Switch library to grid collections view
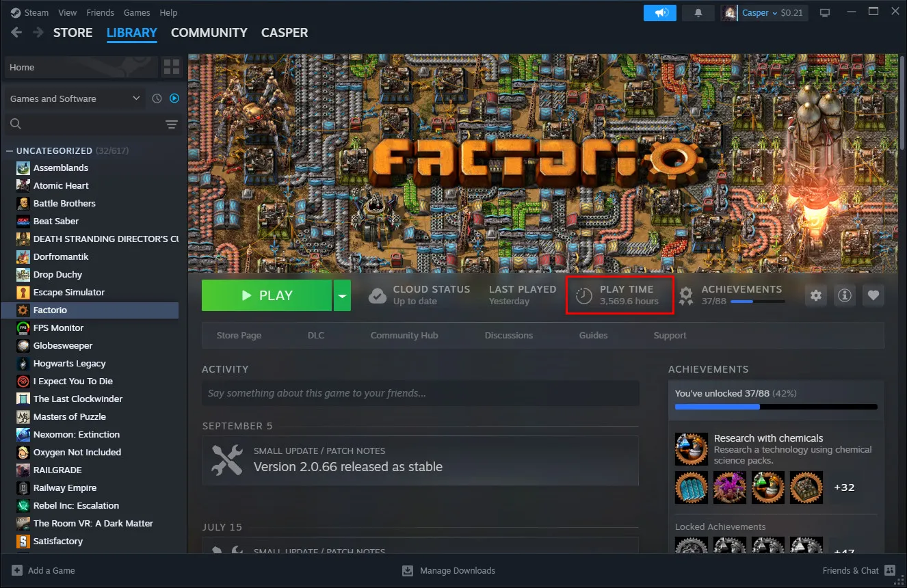This screenshot has height=588, width=907. coord(172,67)
